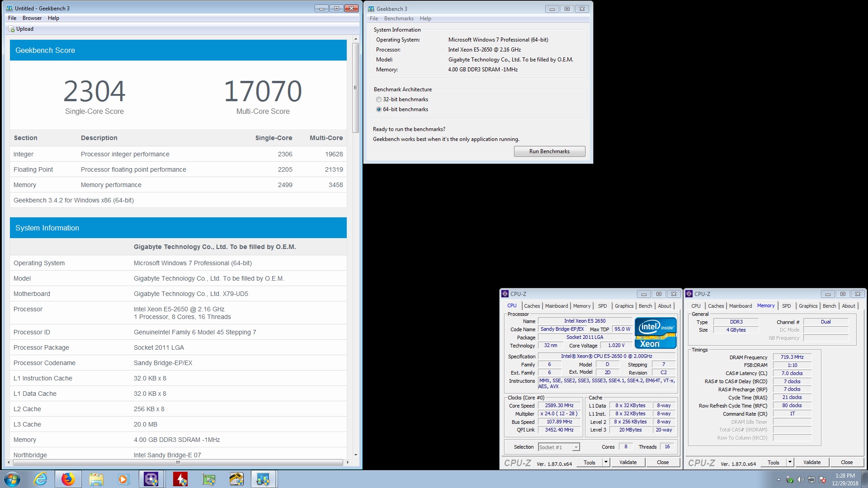Click the Safely Remove Hardware tray icon
Screen dimensions: 868x488
pyautogui.click(x=789, y=479)
